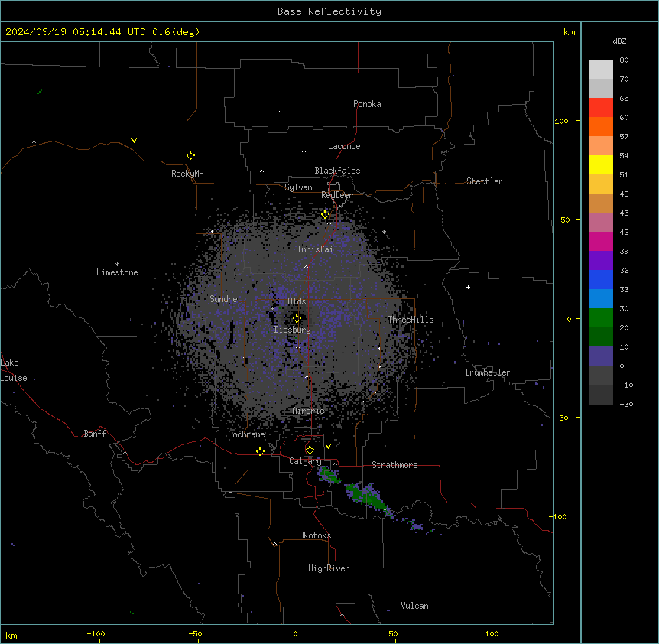
Task: Click the yellow diamond marker below RedDeer label
Action: tap(326, 215)
